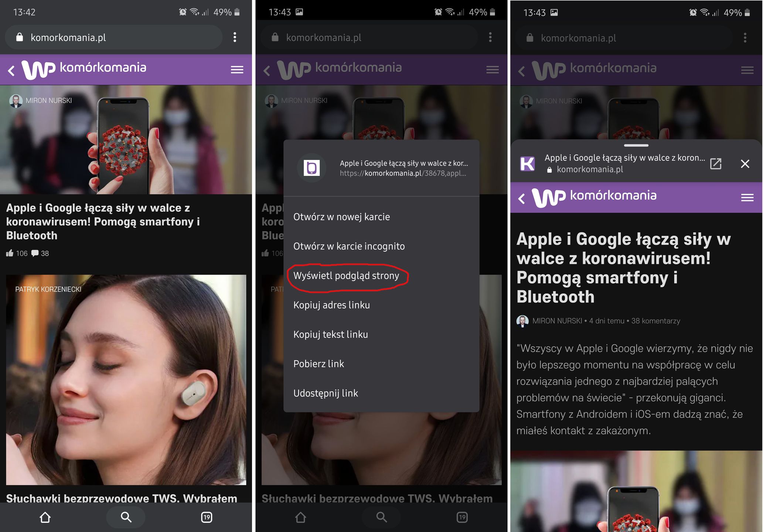Tap preview panel drag handle bar
This screenshot has height=532, width=763.
point(636,145)
